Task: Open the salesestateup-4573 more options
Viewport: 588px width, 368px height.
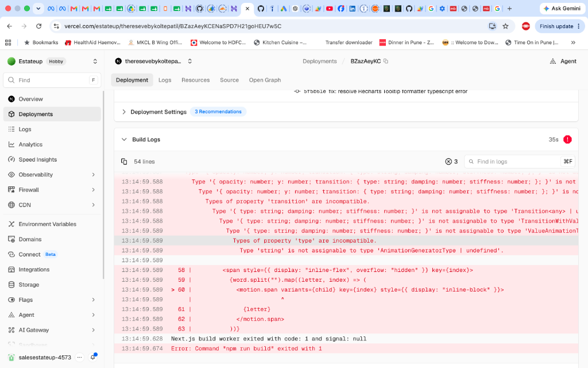Action: (x=79, y=358)
